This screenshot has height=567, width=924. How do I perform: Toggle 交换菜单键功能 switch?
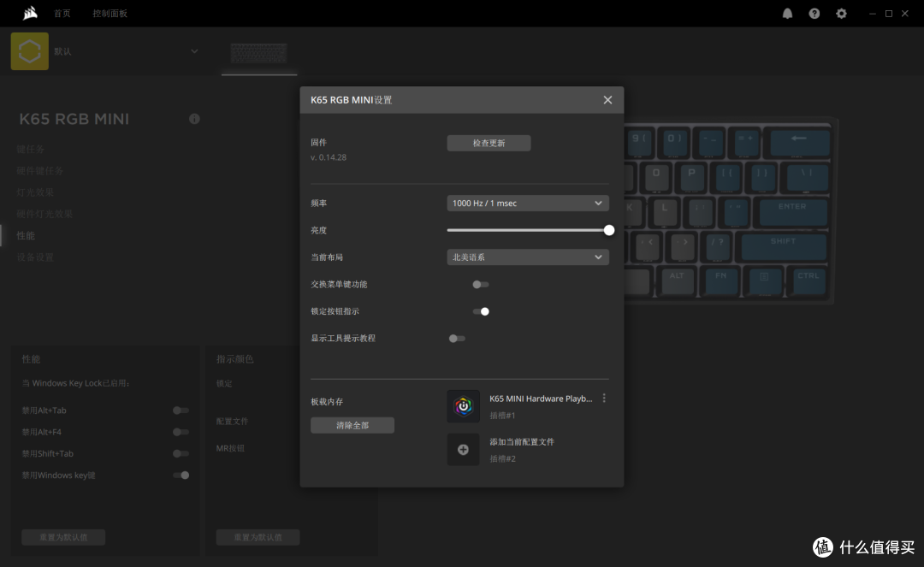coord(480,285)
